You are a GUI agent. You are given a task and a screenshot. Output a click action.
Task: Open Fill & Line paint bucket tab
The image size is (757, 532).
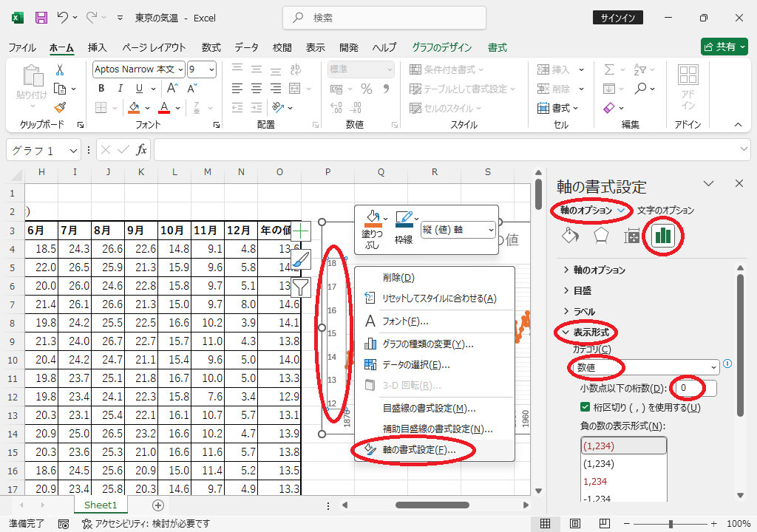pyautogui.click(x=570, y=236)
